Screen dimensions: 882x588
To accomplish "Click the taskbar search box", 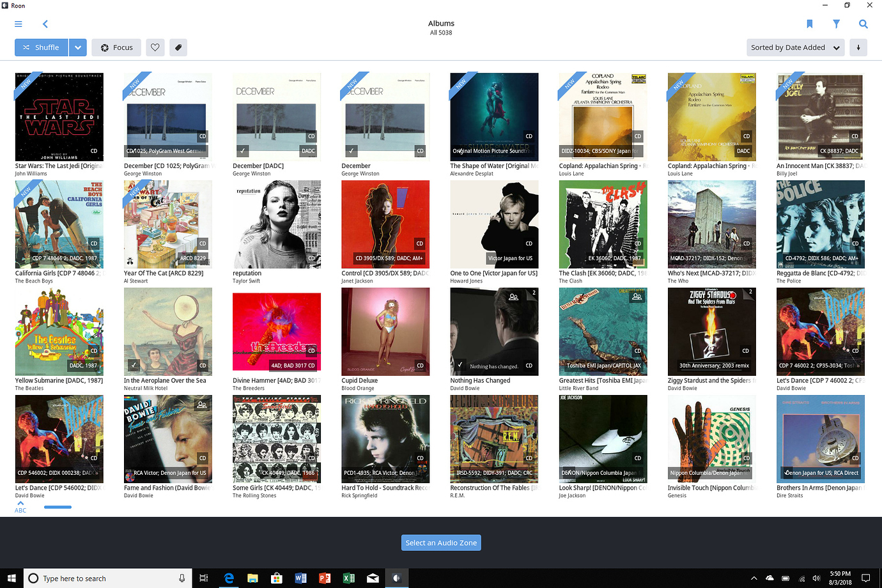I will [109, 578].
